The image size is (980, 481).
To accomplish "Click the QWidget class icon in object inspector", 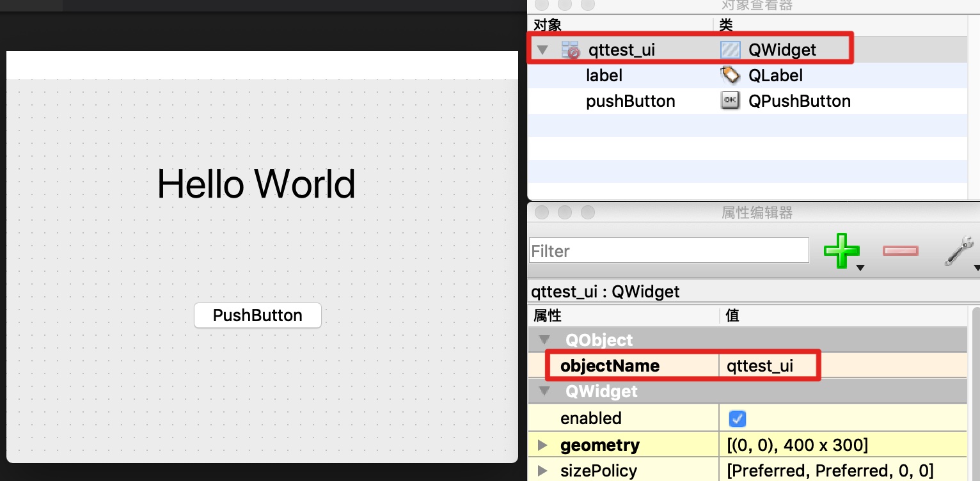I will 730,50.
